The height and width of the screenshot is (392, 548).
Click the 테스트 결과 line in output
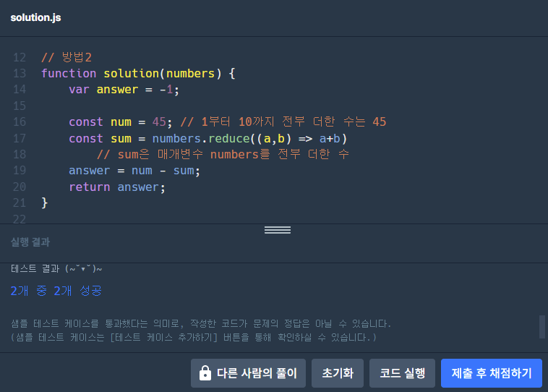56,268
